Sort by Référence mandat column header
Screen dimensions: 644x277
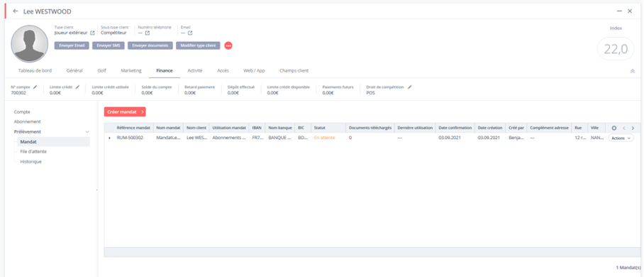pos(133,128)
